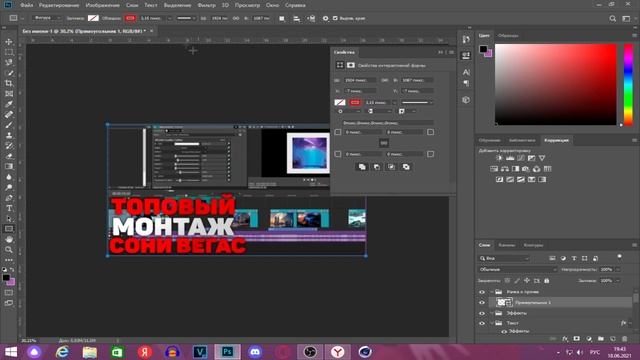
Task: Select the Horizontal Type tool
Action: point(9,208)
